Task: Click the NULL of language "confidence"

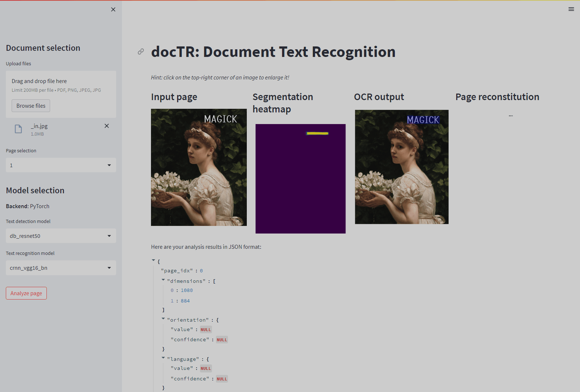Action: (222, 379)
